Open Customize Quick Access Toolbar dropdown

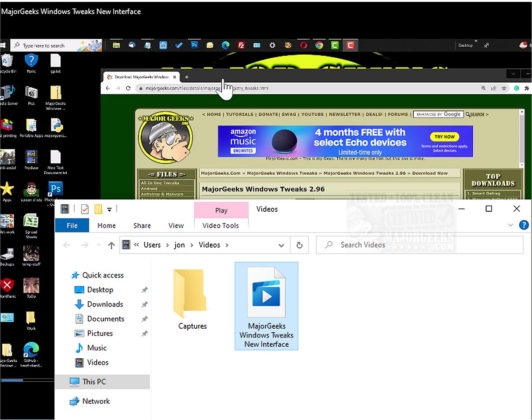click(x=109, y=210)
